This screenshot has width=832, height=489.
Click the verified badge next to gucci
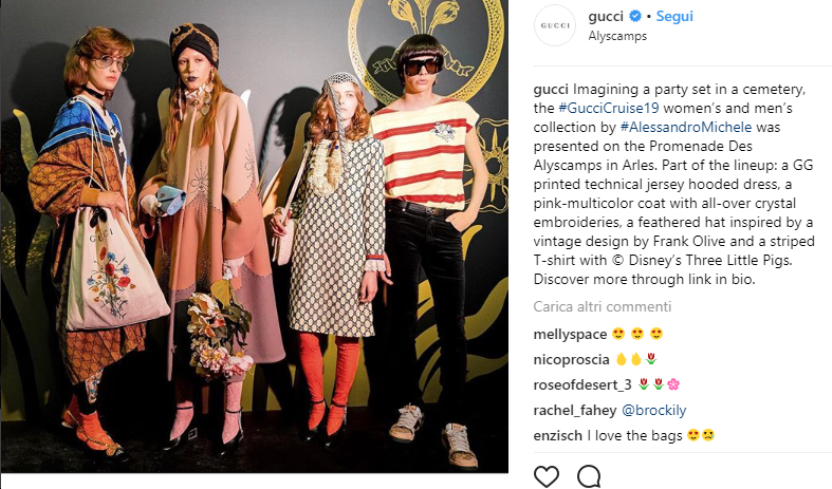click(x=635, y=16)
